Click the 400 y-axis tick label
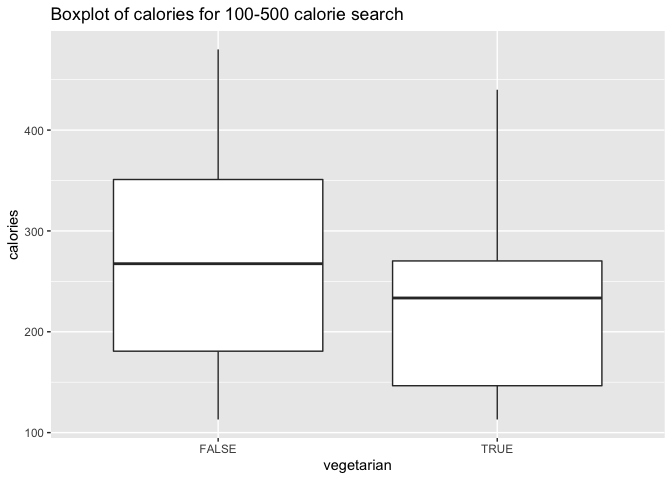The width and height of the screenshot is (672, 480). coord(35,130)
